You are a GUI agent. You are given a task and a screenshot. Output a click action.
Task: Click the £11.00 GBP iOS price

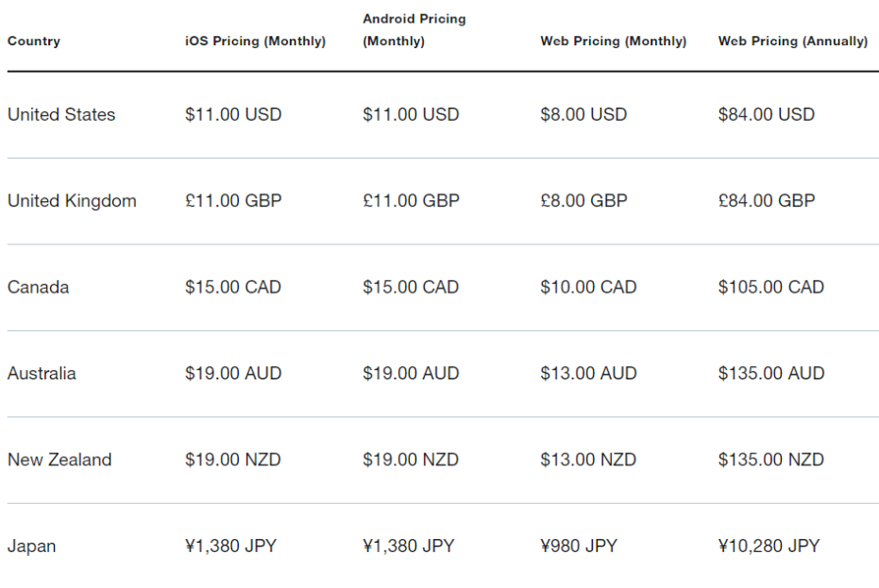[x=233, y=201]
